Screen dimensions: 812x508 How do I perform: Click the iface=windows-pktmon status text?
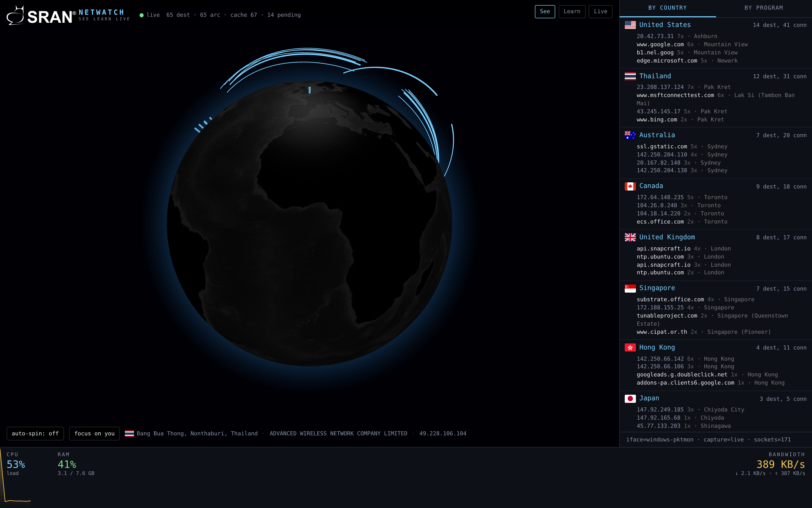(x=660, y=439)
